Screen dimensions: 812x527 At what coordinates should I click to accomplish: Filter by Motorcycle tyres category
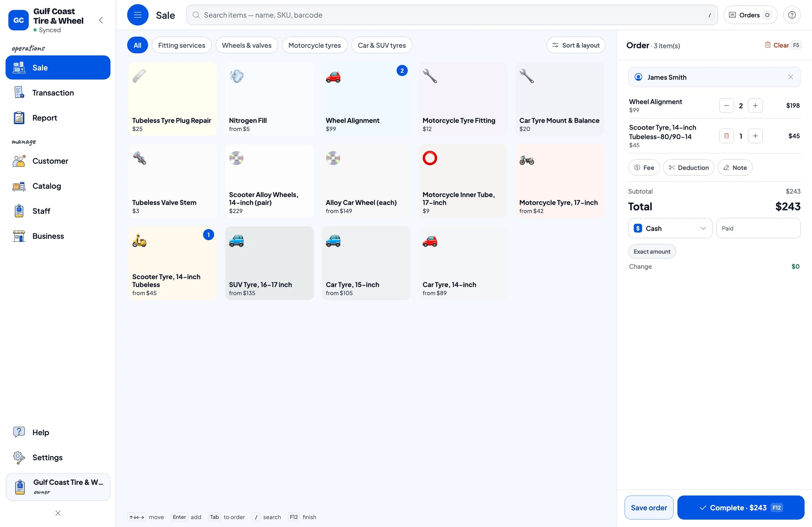pyautogui.click(x=314, y=45)
